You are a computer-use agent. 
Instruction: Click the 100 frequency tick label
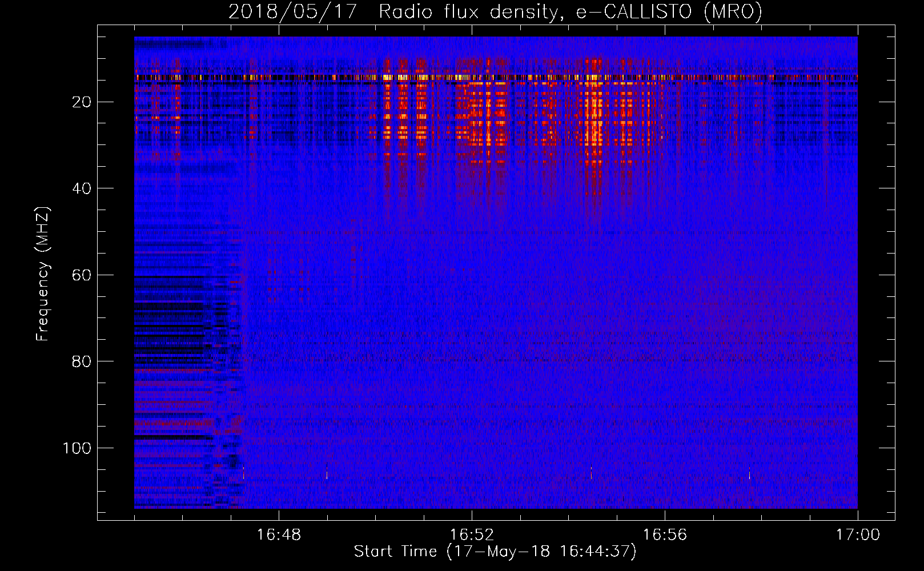pyautogui.click(x=77, y=448)
